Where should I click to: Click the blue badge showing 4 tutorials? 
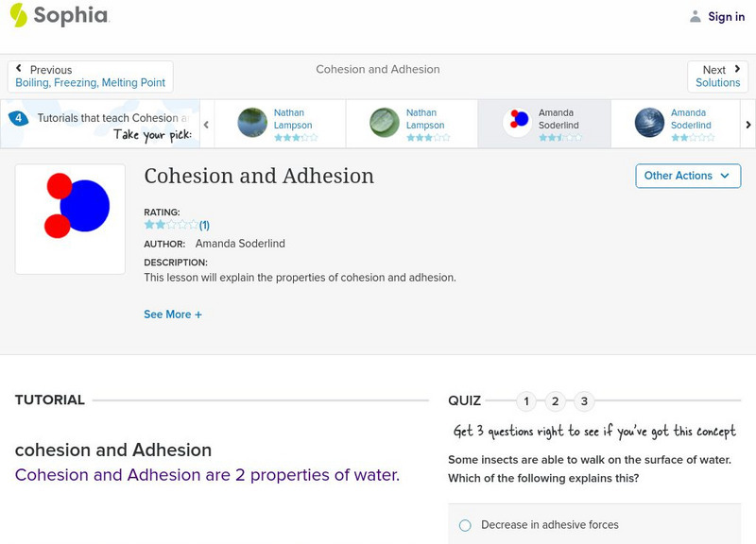(x=18, y=118)
